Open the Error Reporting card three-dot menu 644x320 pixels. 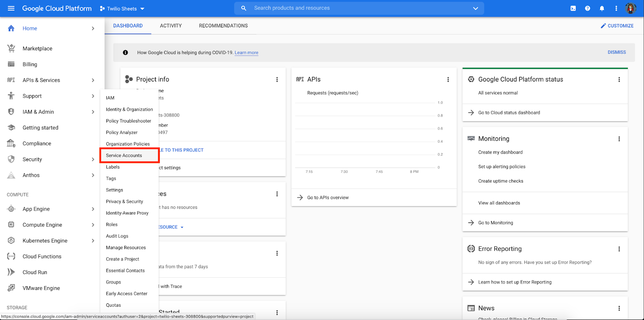pyautogui.click(x=619, y=249)
